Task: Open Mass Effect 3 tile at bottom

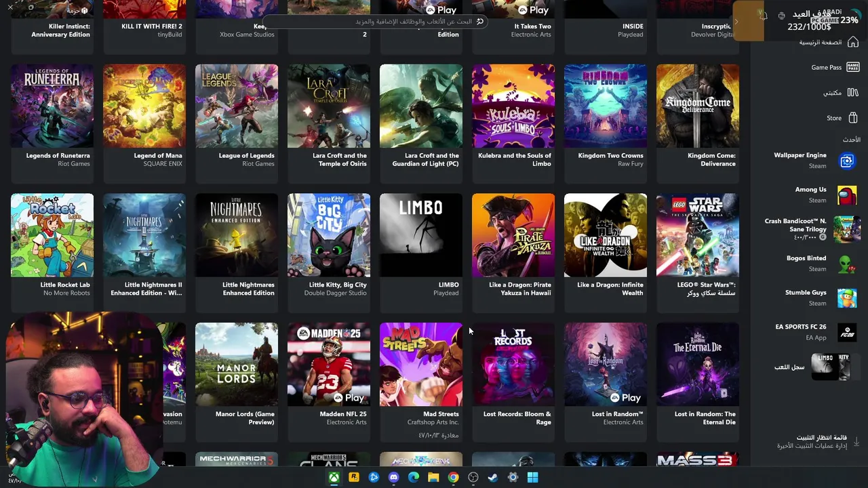Action: click(698, 460)
